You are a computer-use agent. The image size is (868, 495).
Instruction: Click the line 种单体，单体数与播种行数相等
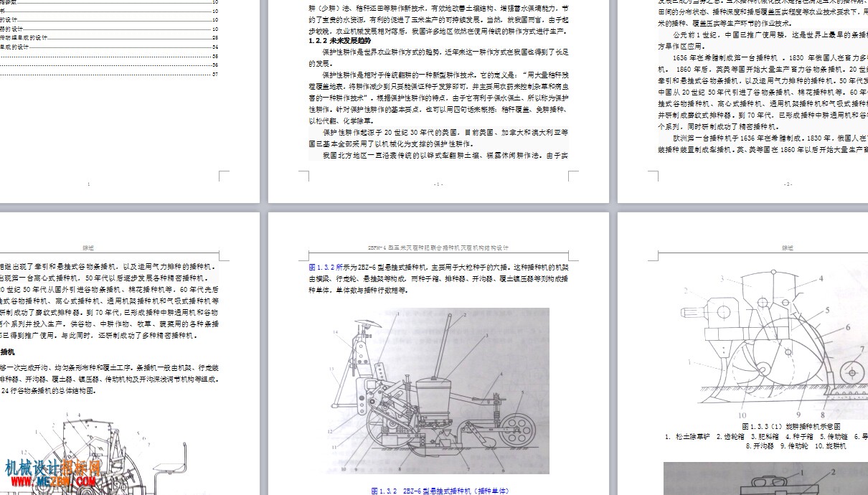click(x=358, y=291)
